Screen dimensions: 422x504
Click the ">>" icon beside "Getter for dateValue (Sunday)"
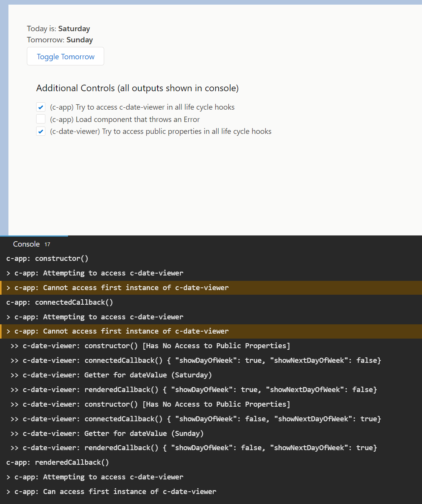tap(14, 433)
